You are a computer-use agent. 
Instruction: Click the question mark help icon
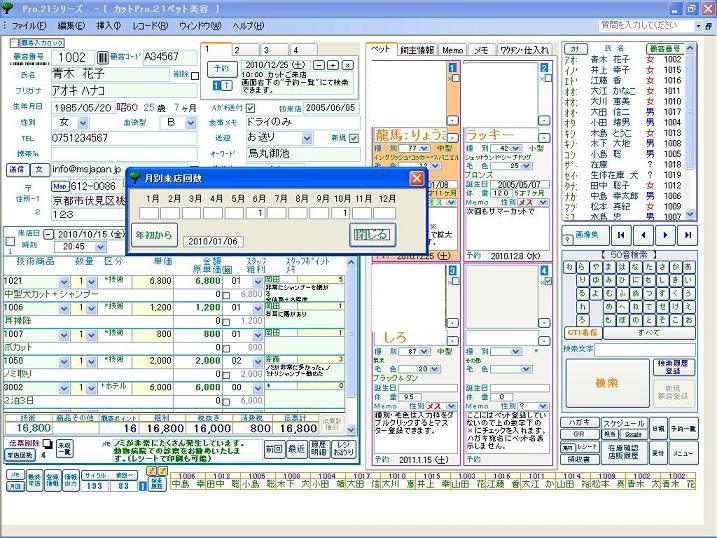567,240
